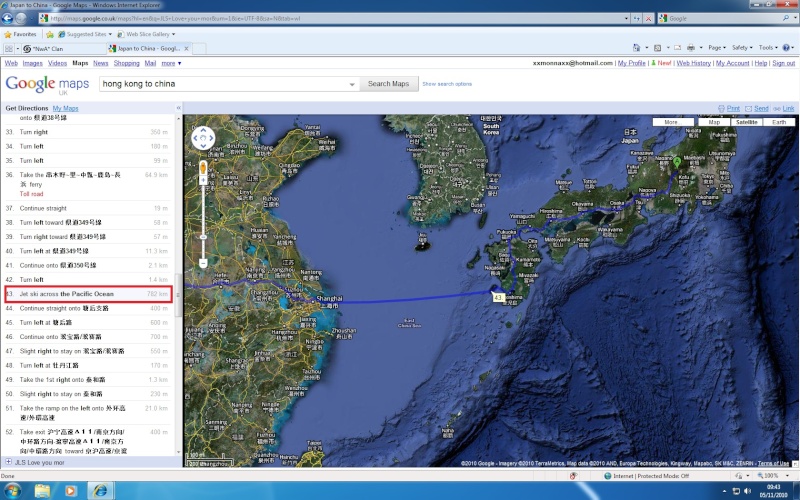Click the Send link above the map

tap(761, 108)
